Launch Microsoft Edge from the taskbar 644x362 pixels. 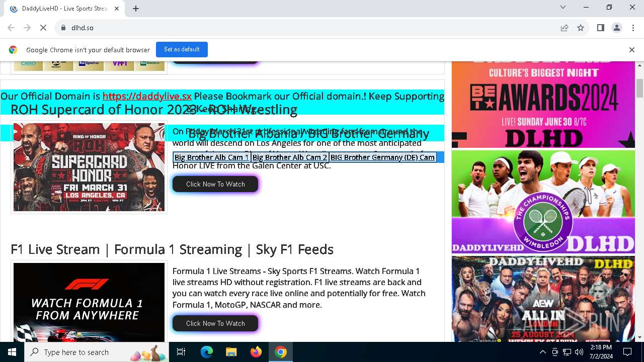207,352
